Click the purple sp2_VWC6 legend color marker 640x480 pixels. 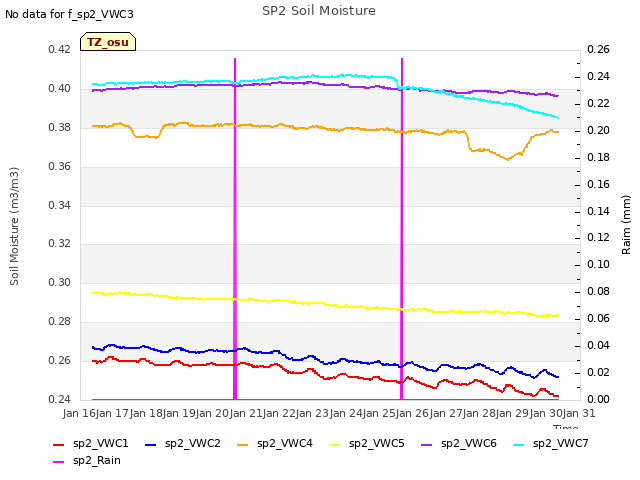[427, 444]
